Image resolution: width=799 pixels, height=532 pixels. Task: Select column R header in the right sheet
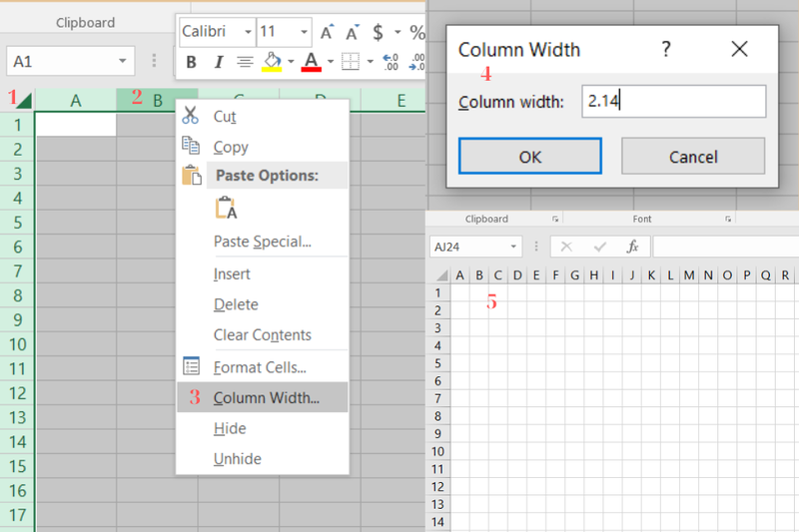785,275
